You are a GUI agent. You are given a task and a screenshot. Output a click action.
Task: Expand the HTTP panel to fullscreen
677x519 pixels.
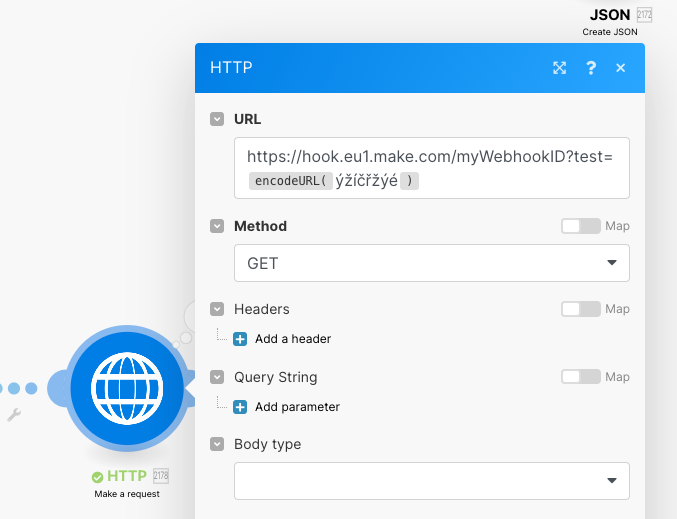pyautogui.click(x=560, y=68)
